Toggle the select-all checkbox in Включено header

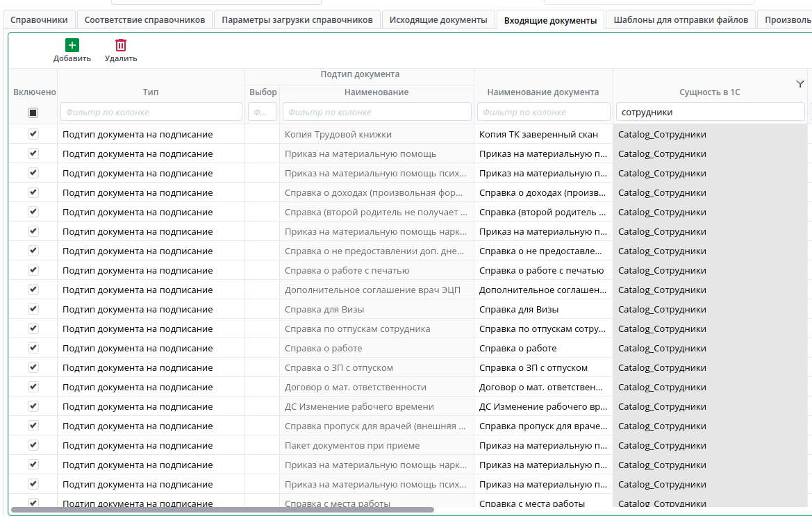(x=33, y=113)
